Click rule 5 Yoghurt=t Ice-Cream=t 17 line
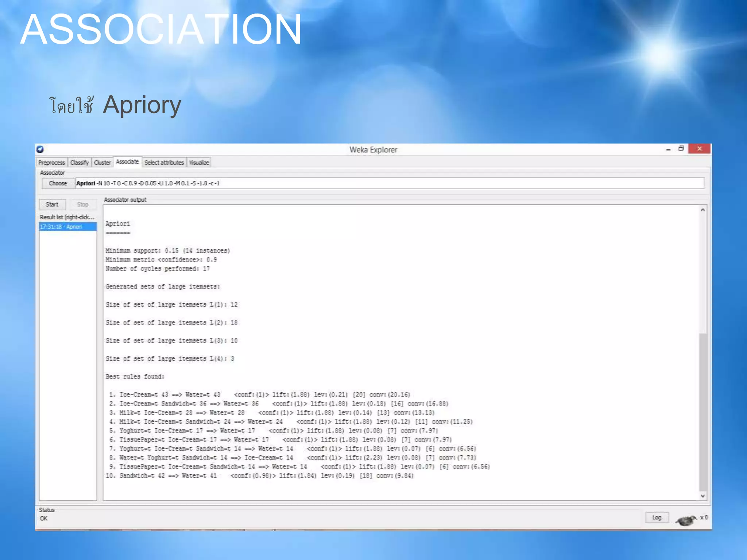Viewport: 747px width, 560px height. pos(274,431)
